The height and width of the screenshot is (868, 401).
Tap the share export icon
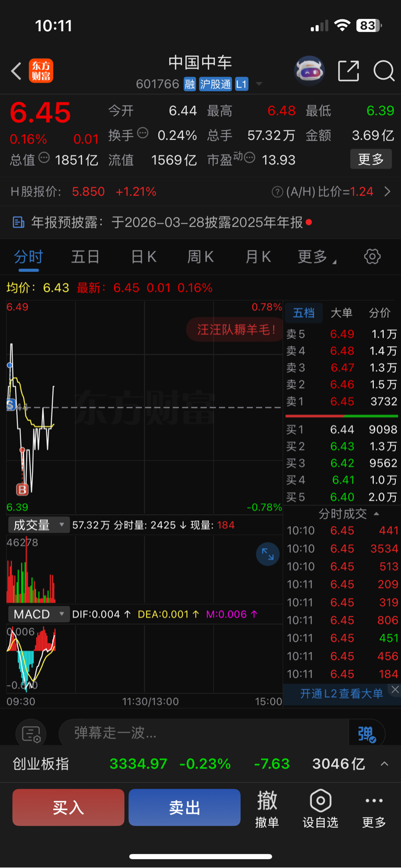(x=349, y=71)
